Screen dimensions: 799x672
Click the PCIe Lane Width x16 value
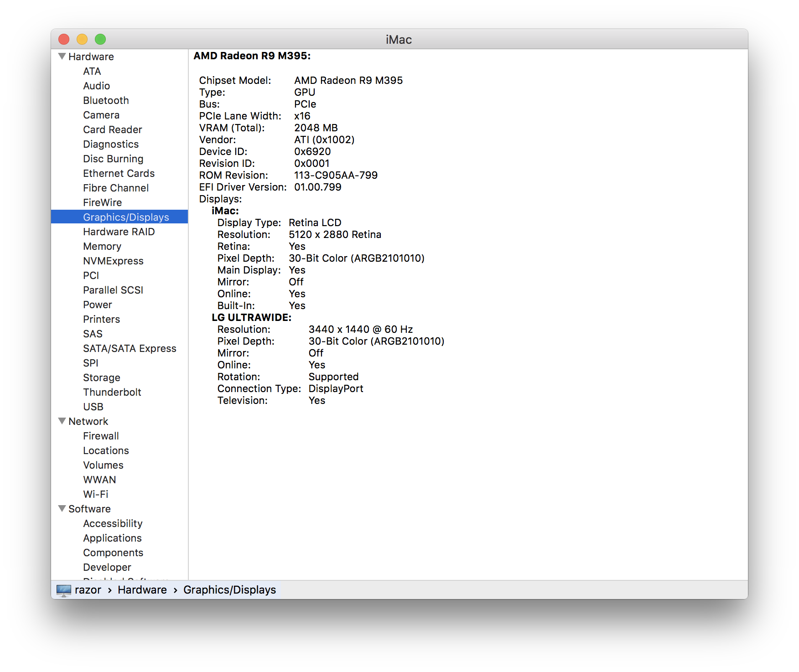pyautogui.click(x=302, y=116)
